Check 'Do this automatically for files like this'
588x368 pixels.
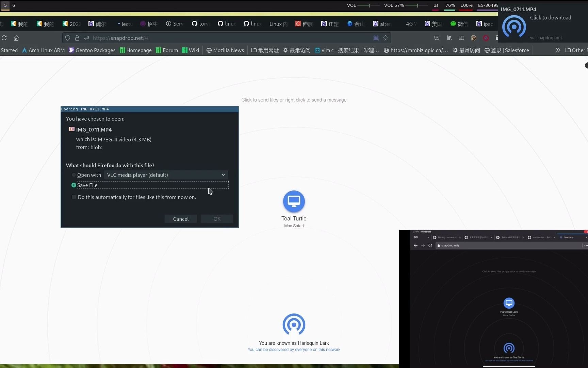74,197
